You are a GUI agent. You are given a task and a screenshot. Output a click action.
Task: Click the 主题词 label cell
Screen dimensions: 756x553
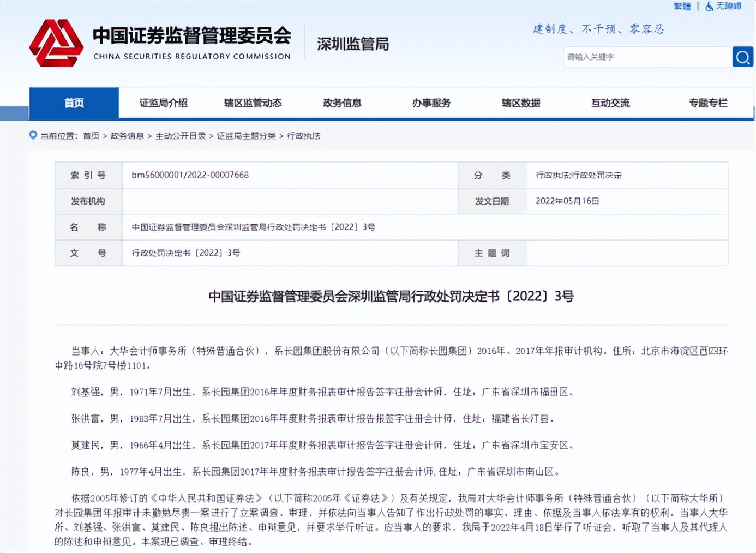(x=492, y=253)
